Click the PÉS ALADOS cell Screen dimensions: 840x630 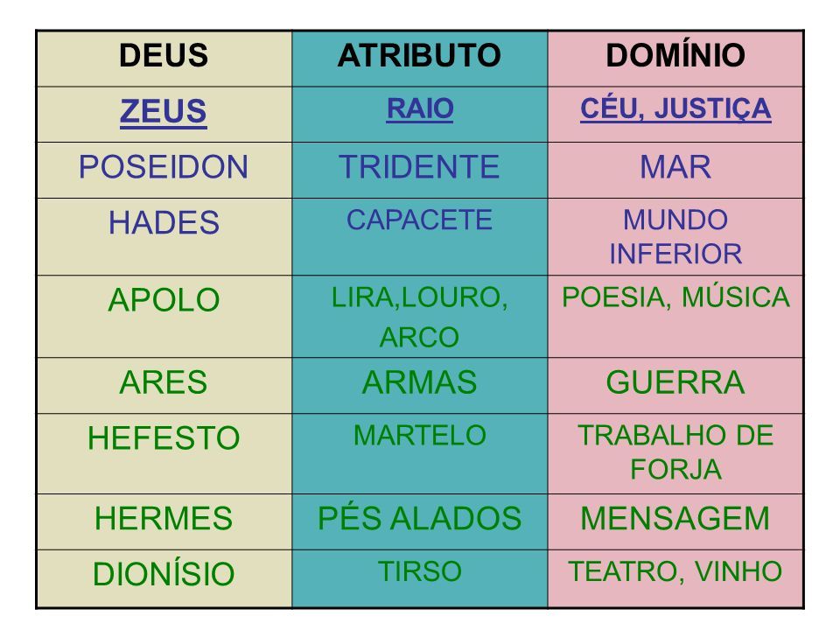tap(420, 521)
